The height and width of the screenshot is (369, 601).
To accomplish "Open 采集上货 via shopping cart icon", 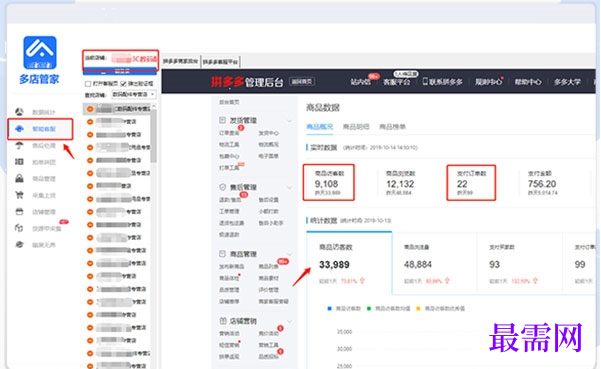I will click(19, 195).
